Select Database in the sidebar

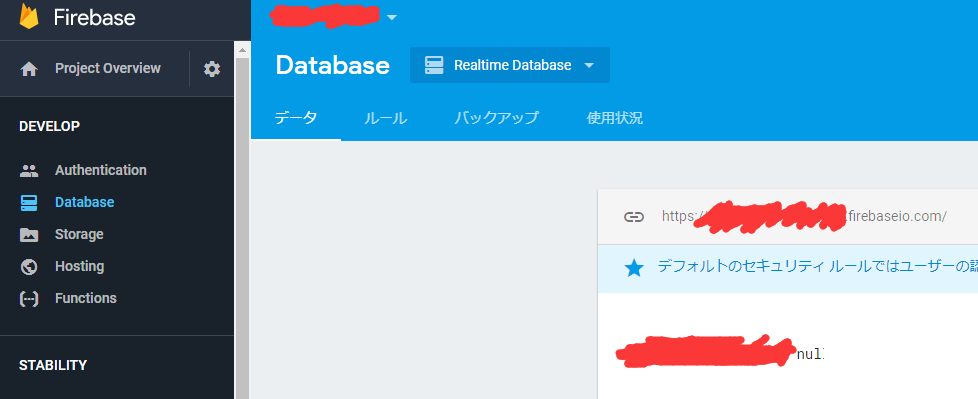[x=84, y=202]
